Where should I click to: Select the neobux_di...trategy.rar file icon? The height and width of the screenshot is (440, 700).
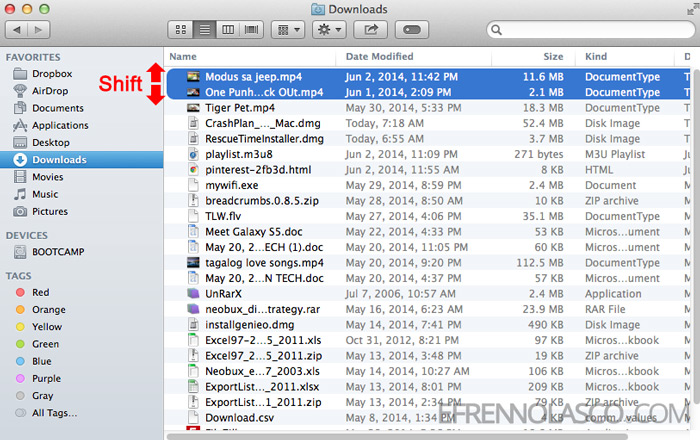coord(193,309)
